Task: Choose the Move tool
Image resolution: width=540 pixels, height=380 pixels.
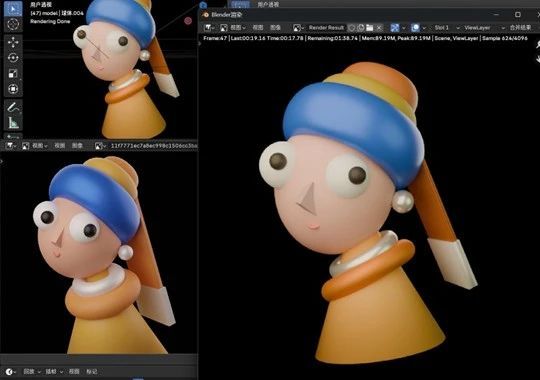Action: click(x=13, y=42)
